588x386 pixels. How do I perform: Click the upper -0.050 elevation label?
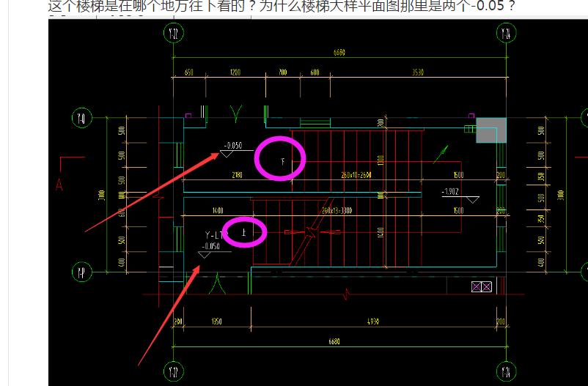click(233, 146)
